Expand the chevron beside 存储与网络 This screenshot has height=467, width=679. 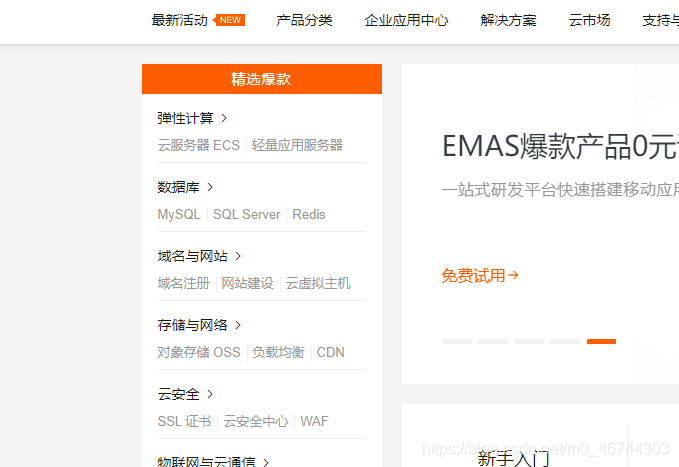238,325
